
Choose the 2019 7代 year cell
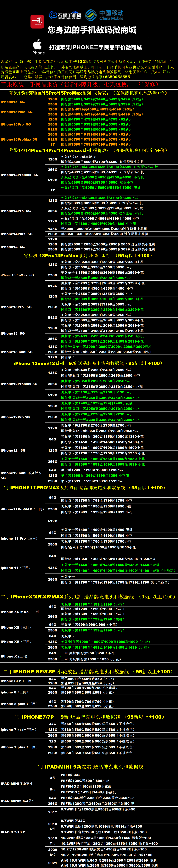pos(53,841)
